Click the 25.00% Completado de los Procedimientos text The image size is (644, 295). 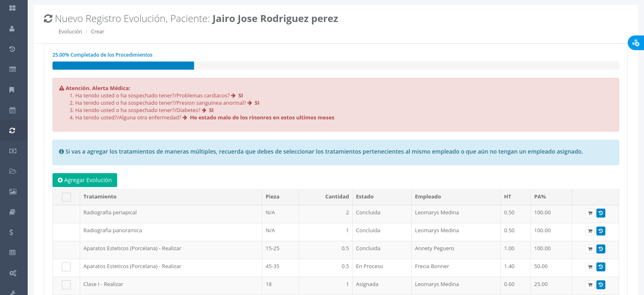[x=103, y=55]
